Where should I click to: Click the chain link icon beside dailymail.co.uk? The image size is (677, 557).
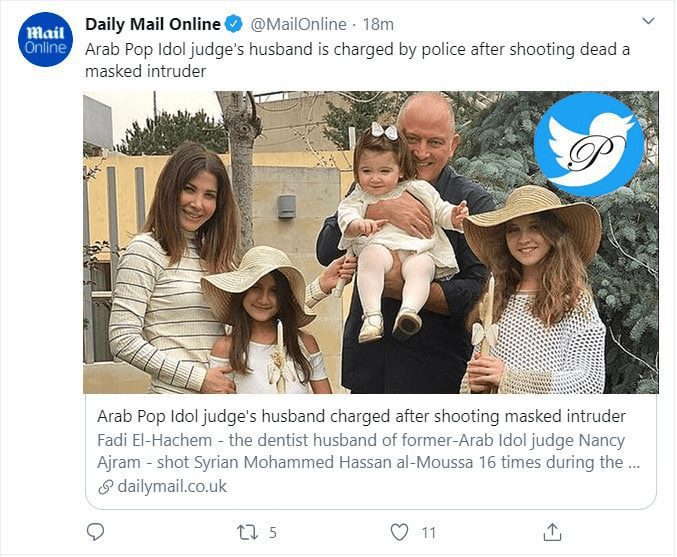(x=105, y=487)
